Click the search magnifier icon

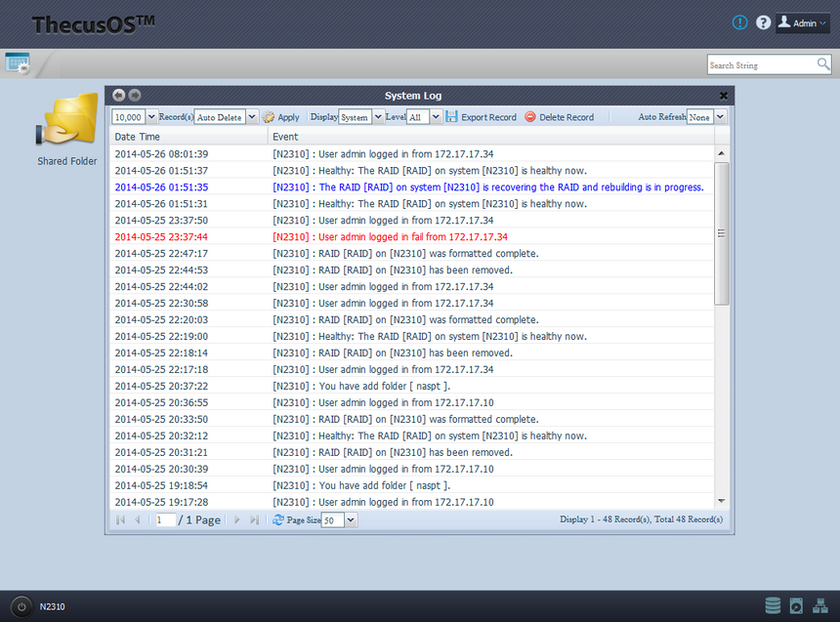pos(823,64)
